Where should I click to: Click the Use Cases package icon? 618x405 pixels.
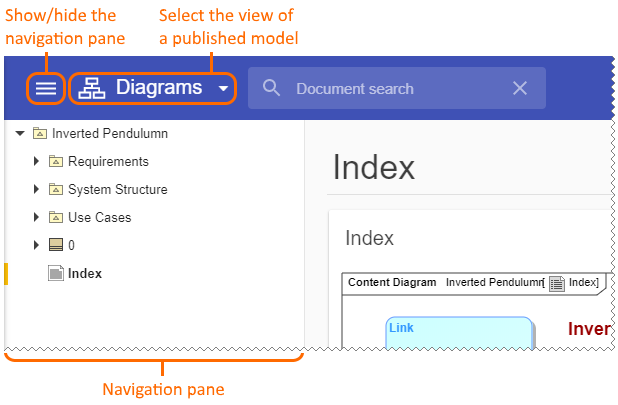(56, 217)
